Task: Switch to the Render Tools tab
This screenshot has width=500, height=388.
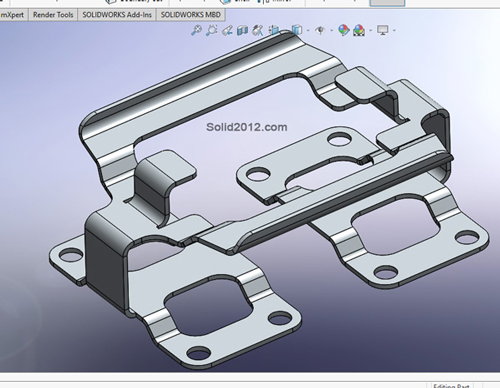Action: click(53, 15)
